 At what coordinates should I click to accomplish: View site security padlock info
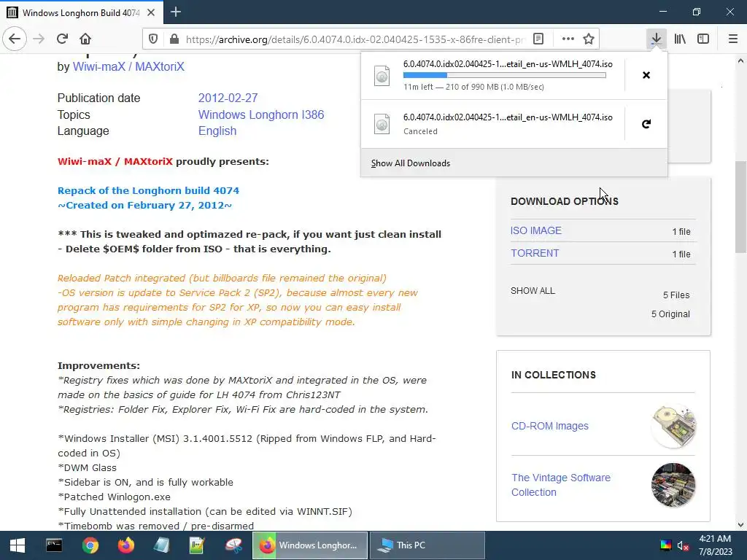(x=174, y=39)
